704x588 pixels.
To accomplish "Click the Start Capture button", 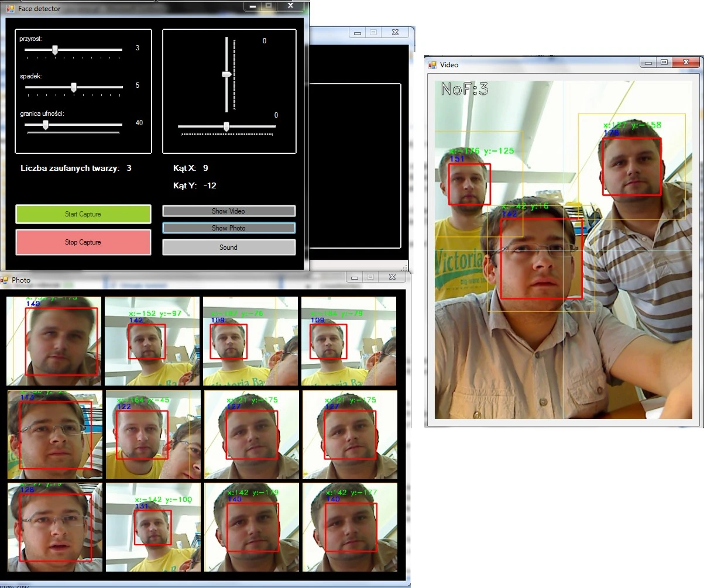I will click(83, 214).
